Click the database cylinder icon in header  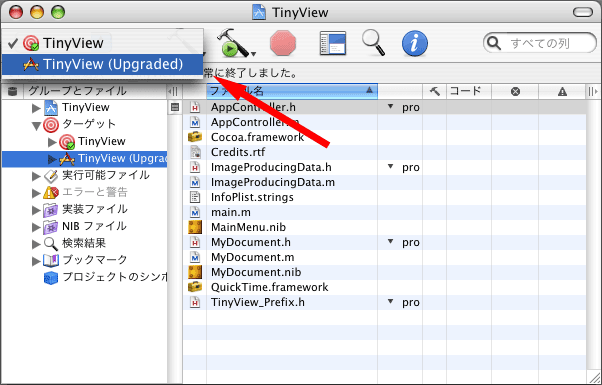[x=13, y=91]
